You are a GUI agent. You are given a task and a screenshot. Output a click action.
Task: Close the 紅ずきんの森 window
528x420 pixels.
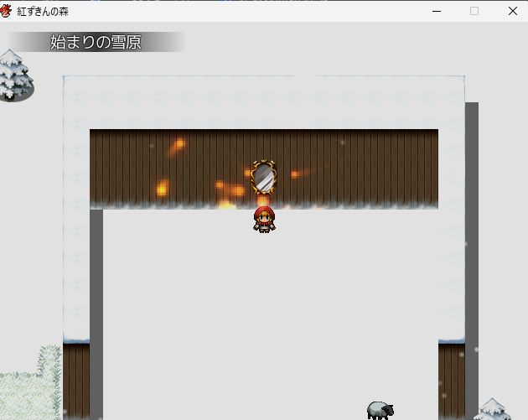pos(513,11)
